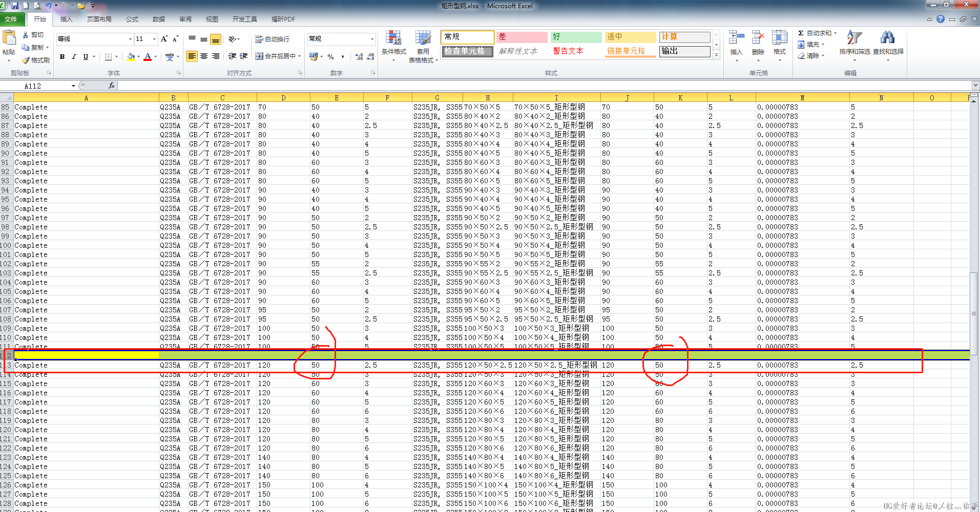The height and width of the screenshot is (512, 980).
Task: Click the Increase Decimal icon
Action: (x=359, y=57)
